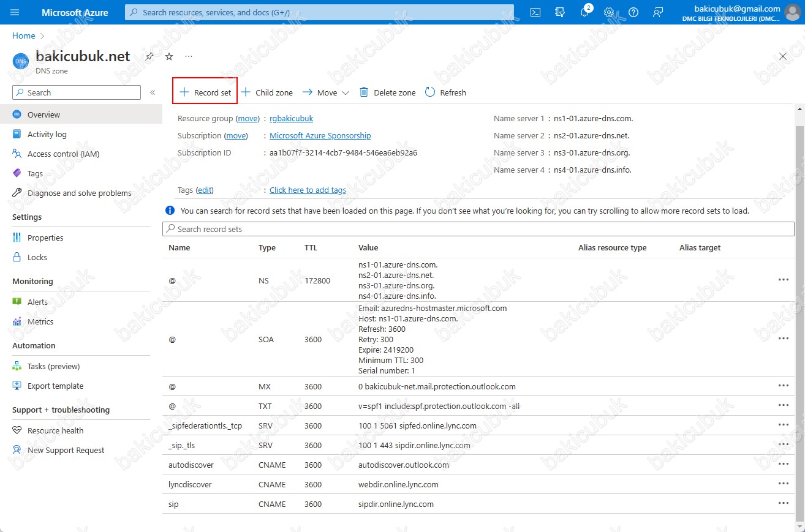This screenshot has width=805, height=532.
Task: Select Export template in sidebar
Action: (55, 386)
